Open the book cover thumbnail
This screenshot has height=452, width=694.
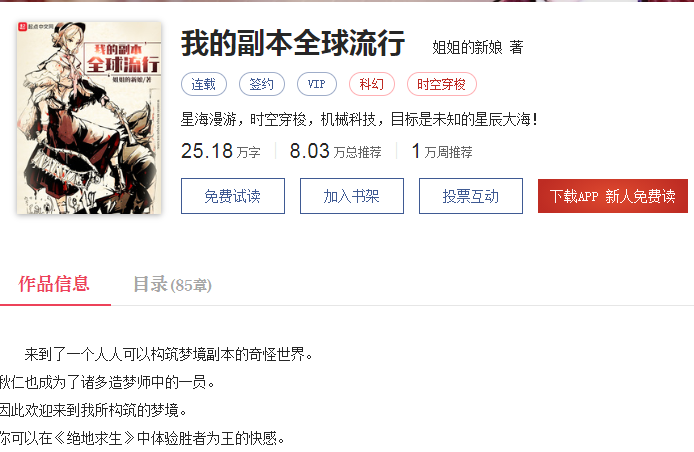(89, 118)
